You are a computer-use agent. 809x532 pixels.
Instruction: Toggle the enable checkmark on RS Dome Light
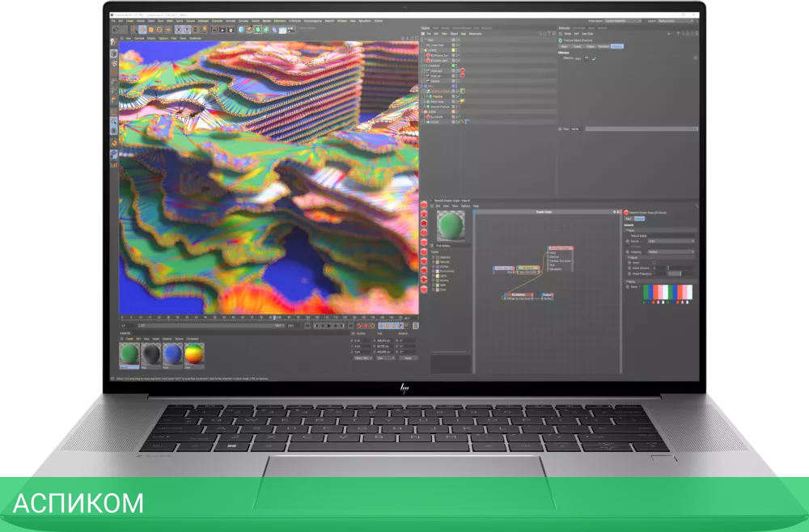click(458, 61)
